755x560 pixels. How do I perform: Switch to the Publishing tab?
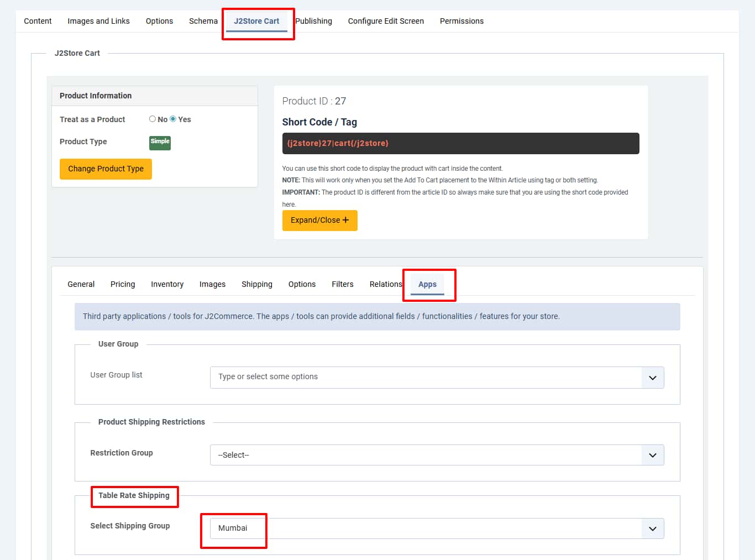(313, 21)
